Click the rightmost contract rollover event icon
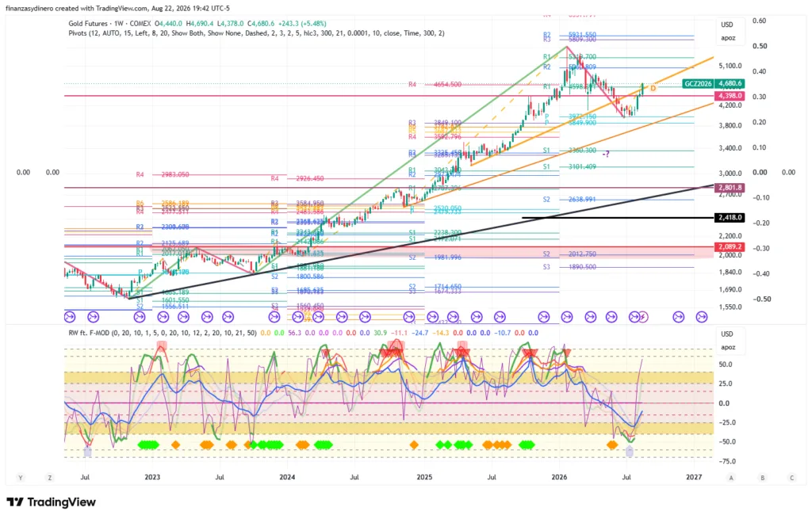The height and width of the screenshot is (519, 812). [x=702, y=317]
